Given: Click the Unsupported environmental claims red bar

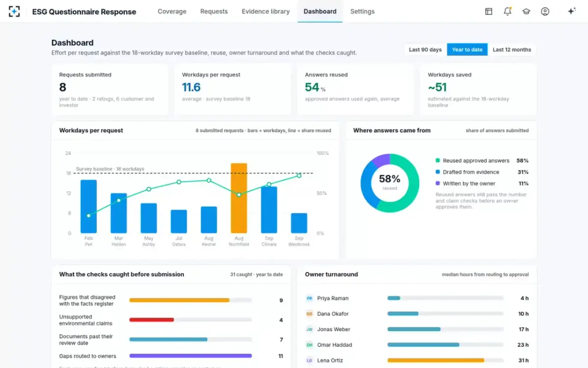Looking at the screenshot, I should point(151,320).
